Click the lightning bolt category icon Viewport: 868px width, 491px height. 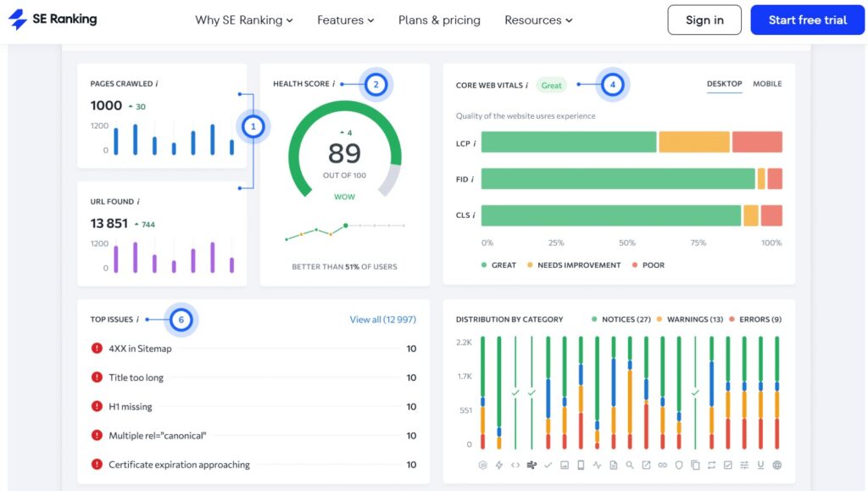499,465
